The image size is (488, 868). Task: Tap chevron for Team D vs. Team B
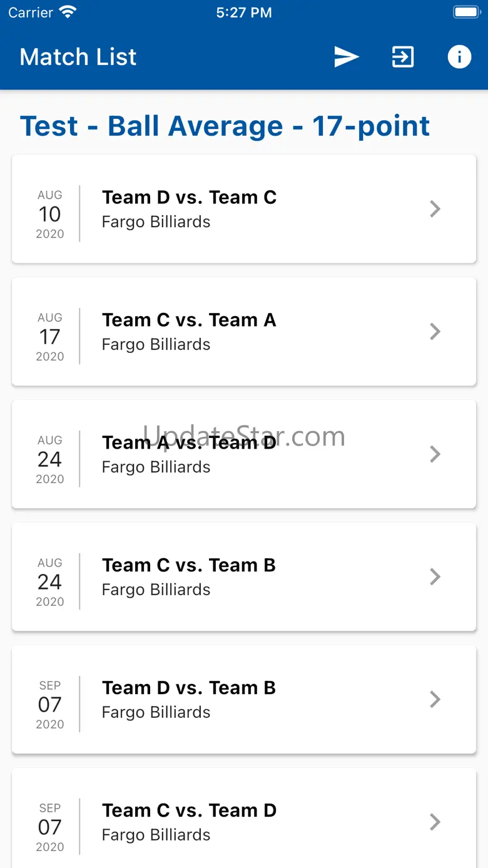(x=435, y=700)
